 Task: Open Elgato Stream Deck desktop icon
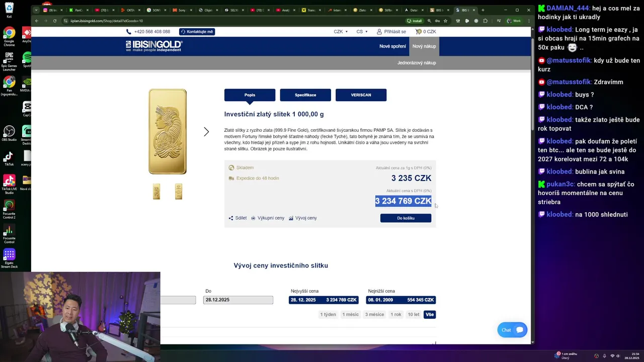point(9,258)
